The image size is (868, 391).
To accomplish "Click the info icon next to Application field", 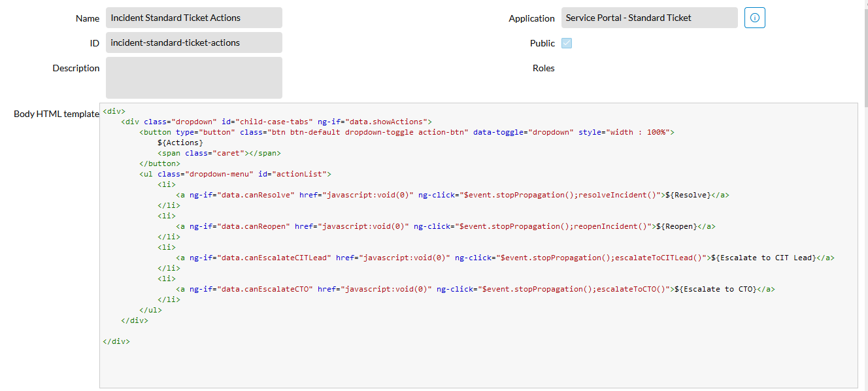I will [754, 18].
